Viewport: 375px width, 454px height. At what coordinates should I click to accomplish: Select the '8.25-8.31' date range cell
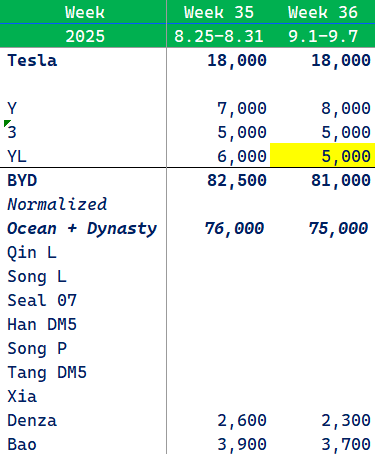pos(219,36)
